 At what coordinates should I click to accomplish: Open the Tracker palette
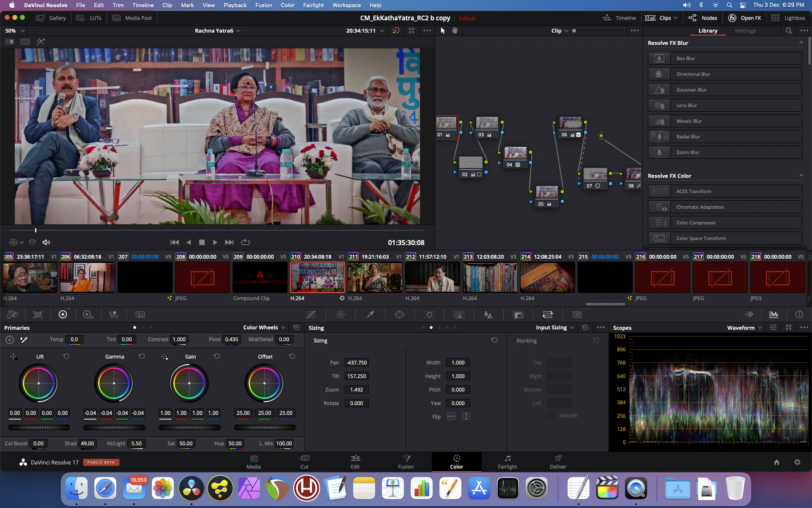click(429, 315)
